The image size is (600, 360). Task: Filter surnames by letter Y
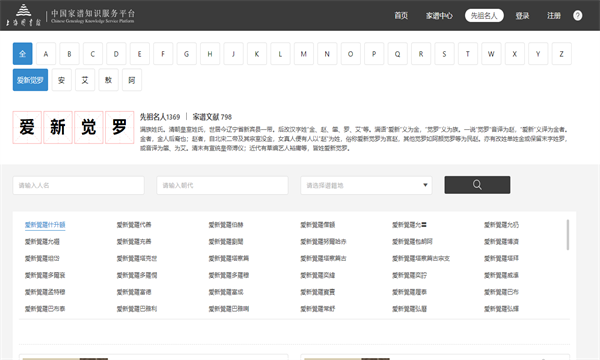click(538, 54)
